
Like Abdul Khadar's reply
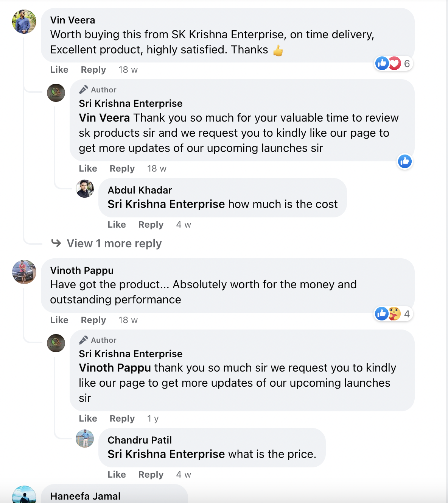click(x=117, y=225)
